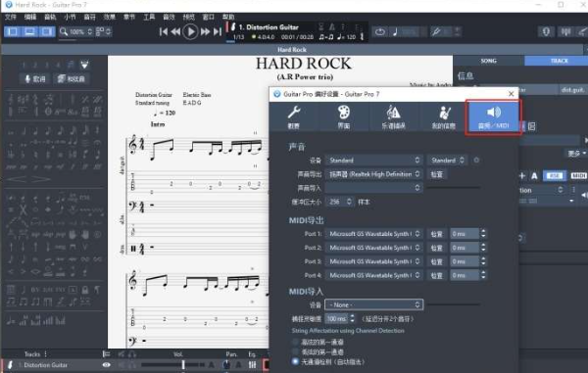Switch to the SONG tab in the inspector
This screenshot has width=588, height=373.
[x=488, y=61]
